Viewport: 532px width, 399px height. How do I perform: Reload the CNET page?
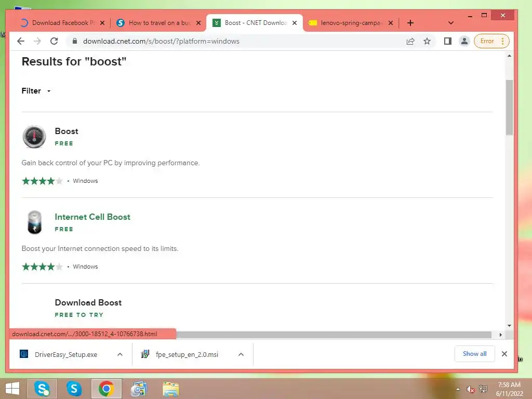tap(54, 41)
